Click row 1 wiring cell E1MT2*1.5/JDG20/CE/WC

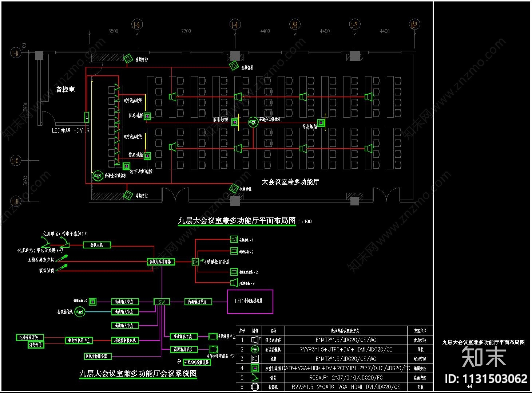[346, 340]
